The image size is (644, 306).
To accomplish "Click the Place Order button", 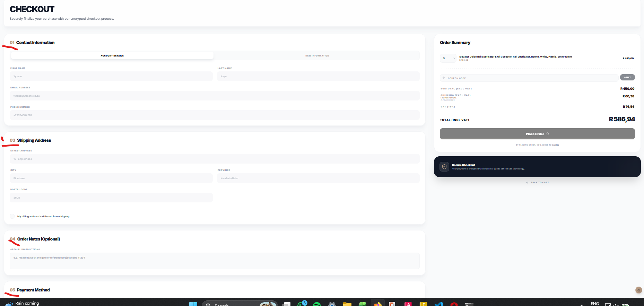I will click(537, 134).
